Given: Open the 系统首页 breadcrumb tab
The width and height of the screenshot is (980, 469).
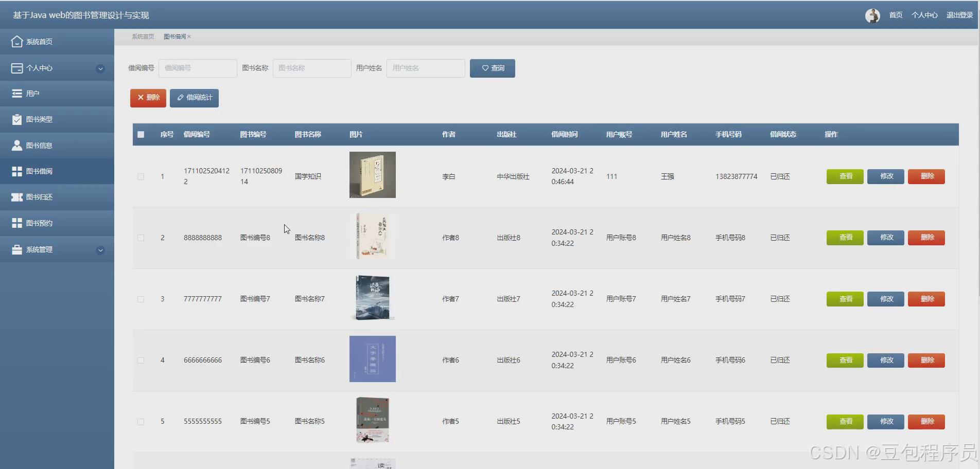Looking at the screenshot, I should pyautogui.click(x=143, y=37).
